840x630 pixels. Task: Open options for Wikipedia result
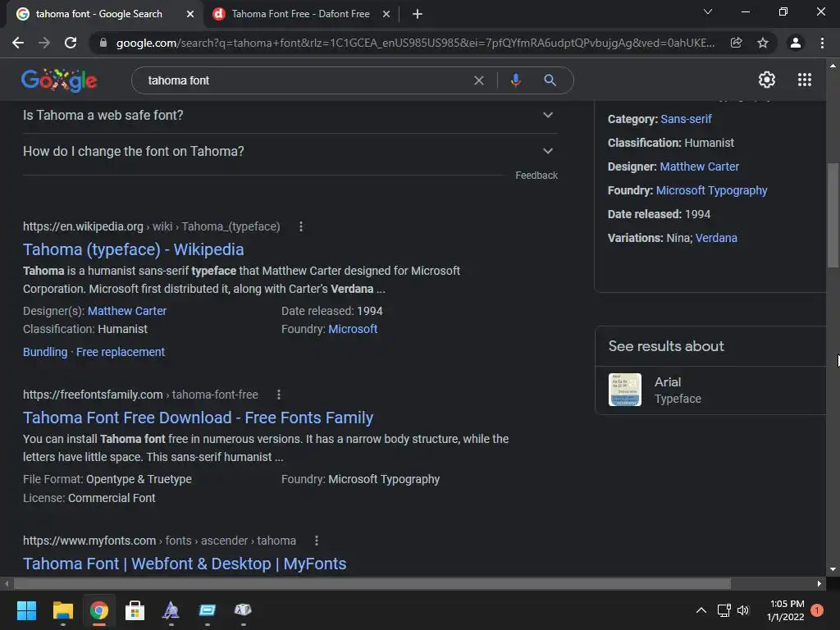(x=301, y=226)
